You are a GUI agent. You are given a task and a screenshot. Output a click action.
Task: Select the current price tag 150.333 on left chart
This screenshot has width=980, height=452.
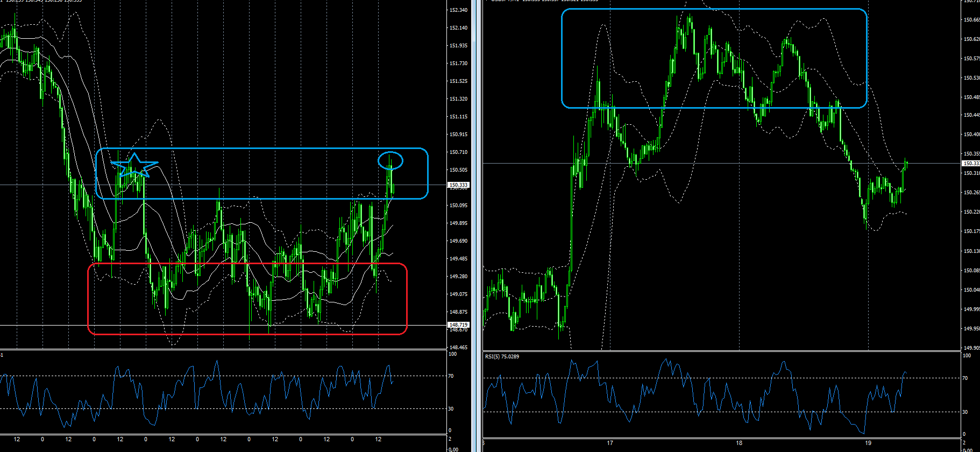coord(458,185)
